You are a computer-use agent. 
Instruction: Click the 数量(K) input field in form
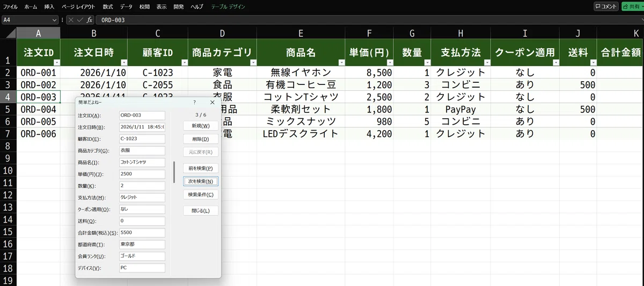142,185
